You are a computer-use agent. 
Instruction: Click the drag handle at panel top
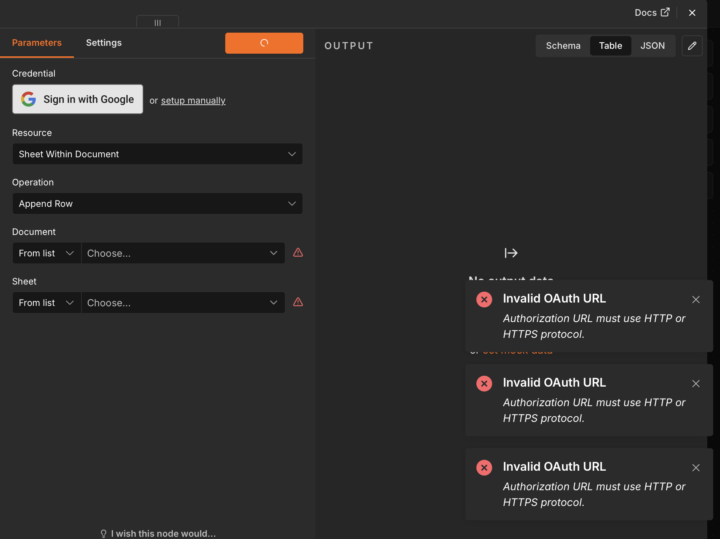(x=158, y=22)
